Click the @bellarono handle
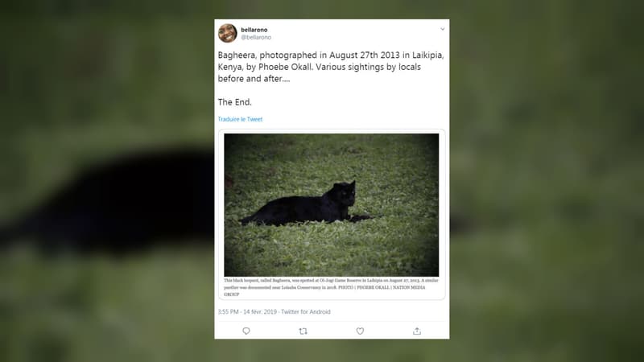The height and width of the screenshot is (362, 644). tap(256, 37)
